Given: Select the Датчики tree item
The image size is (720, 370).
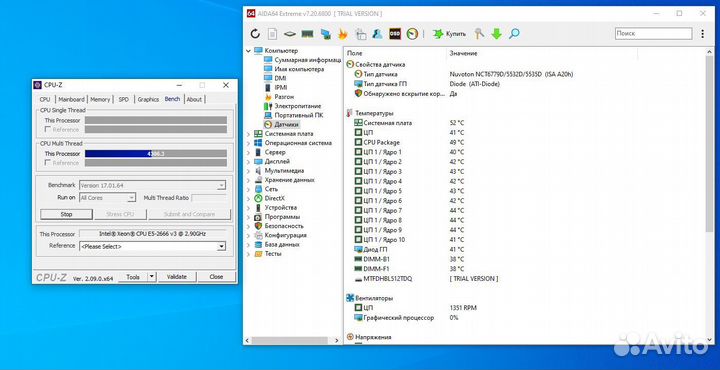Looking at the screenshot, I should coord(287,124).
